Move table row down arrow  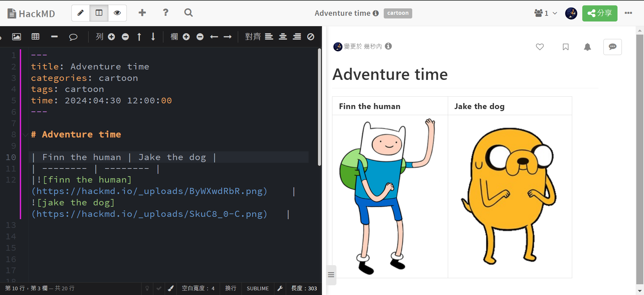click(153, 37)
